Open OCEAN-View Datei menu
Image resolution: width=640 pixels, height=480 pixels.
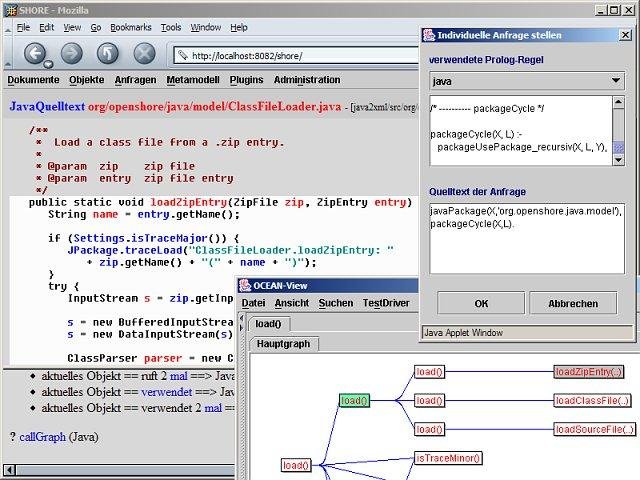click(x=253, y=303)
